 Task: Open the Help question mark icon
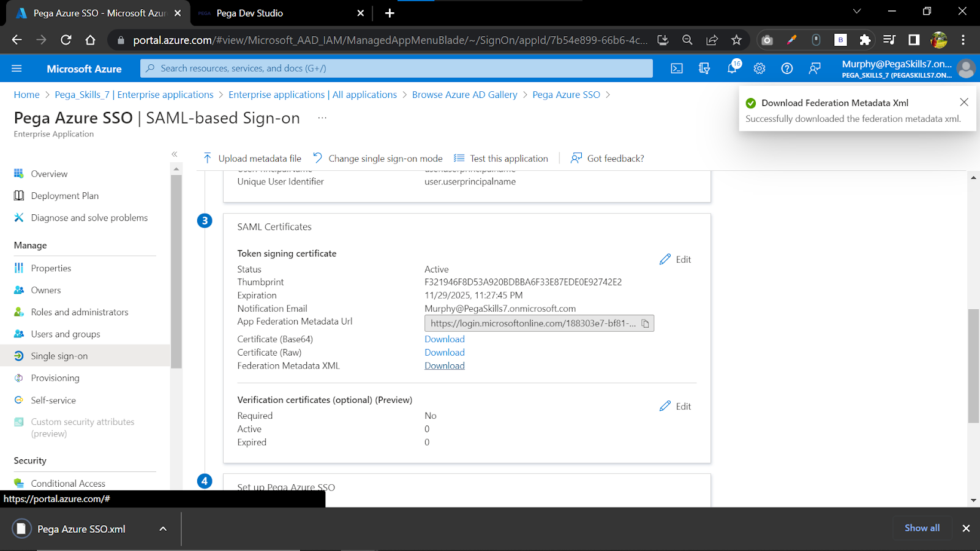coord(787,69)
